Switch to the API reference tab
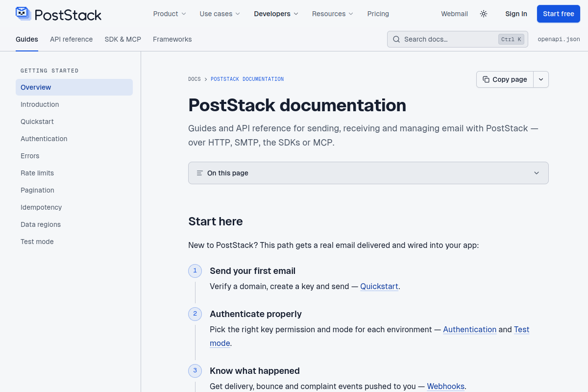588x392 pixels. [x=71, y=39]
